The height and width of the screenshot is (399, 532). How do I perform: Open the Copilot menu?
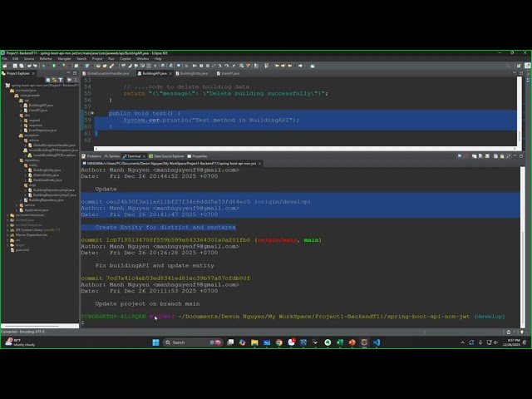(126, 59)
